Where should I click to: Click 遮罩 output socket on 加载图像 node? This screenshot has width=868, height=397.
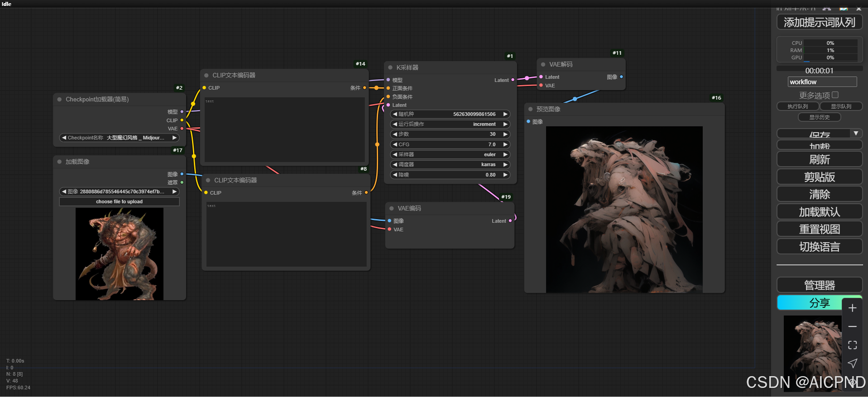(x=182, y=182)
